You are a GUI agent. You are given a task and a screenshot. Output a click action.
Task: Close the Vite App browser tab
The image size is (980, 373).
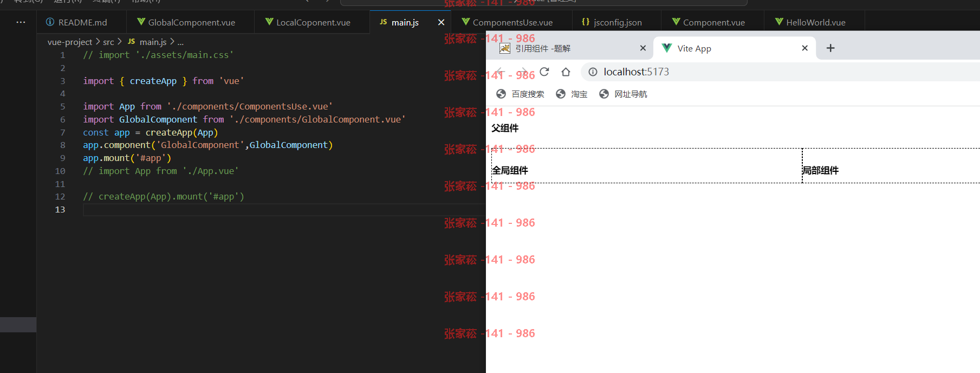click(804, 48)
